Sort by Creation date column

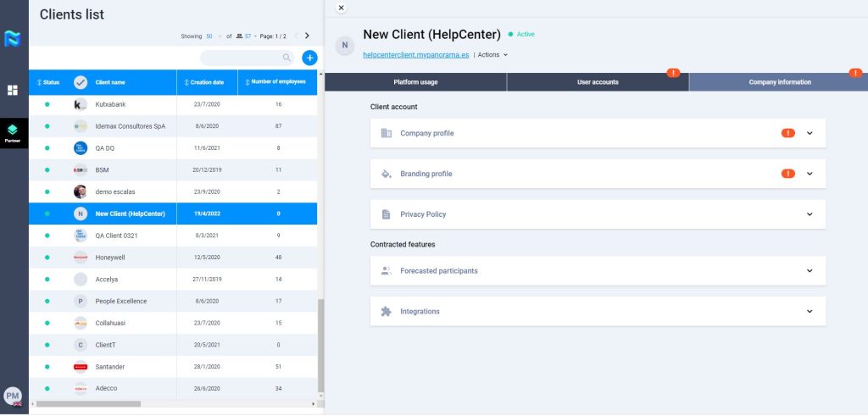[206, 82]
